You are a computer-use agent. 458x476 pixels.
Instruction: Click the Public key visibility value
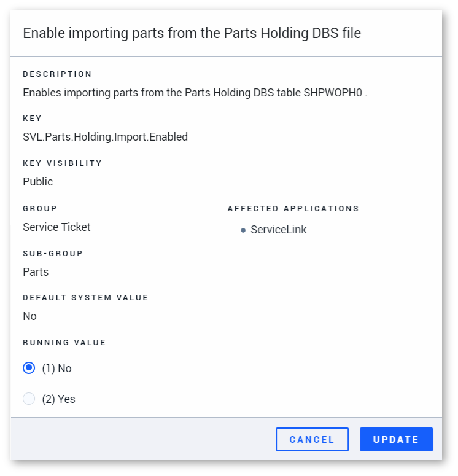pyautogui.click(x=38, y=182)
